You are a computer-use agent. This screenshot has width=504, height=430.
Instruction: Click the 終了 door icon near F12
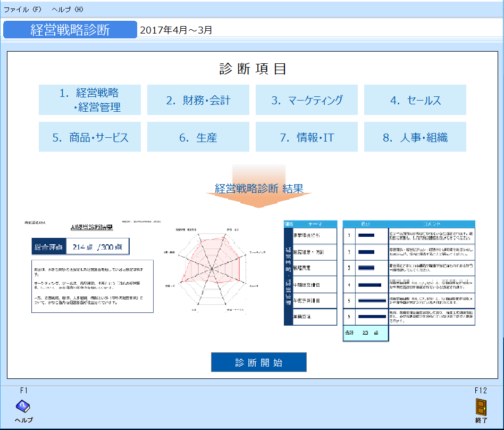(481, 408)
